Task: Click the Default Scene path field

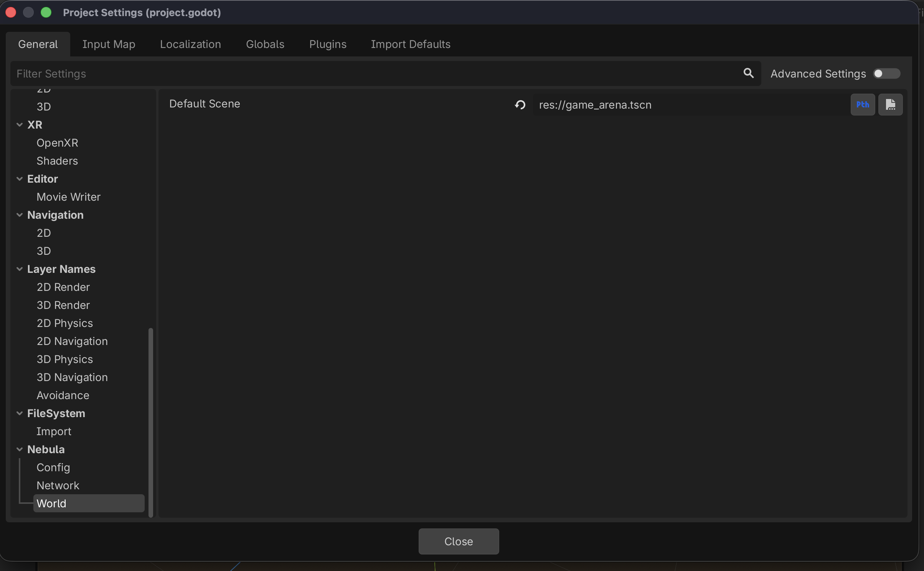Action: pos(691,105)
